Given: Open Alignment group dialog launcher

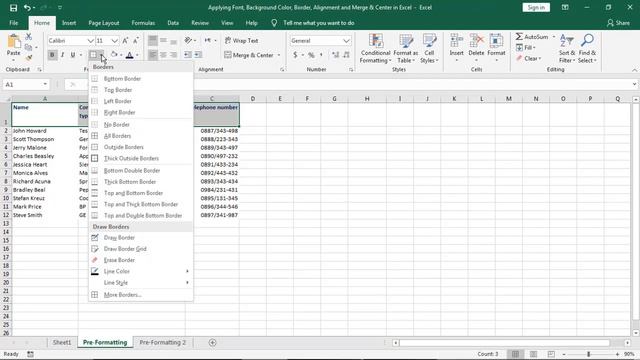Looking at the screenshot, I should tap(282, 70).
